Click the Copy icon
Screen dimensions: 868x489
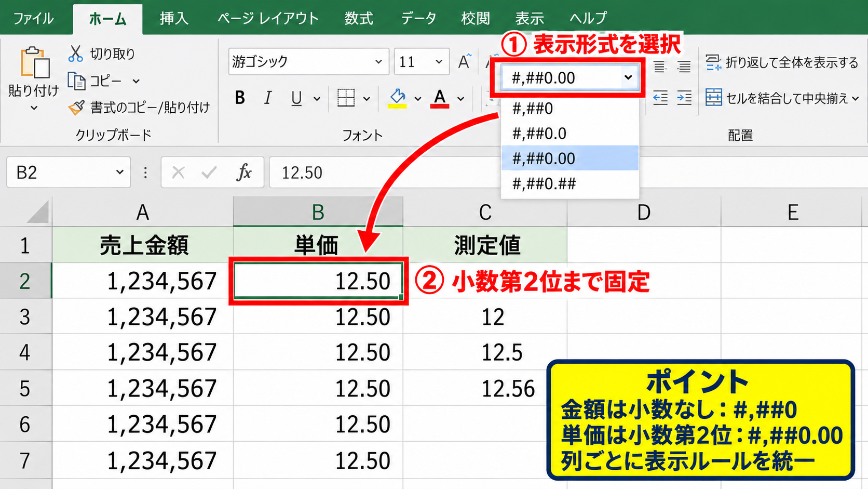click(x=76, y=81)
